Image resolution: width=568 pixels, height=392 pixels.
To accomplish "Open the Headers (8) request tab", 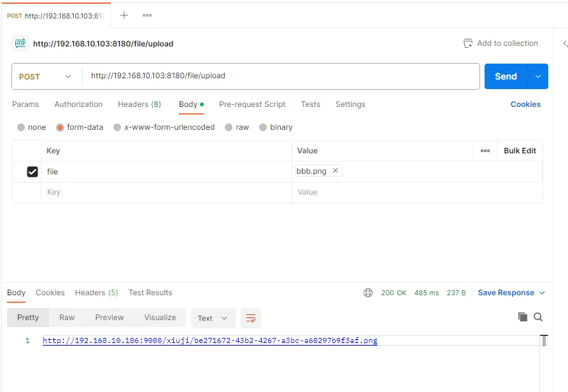I will coord(139,104).
